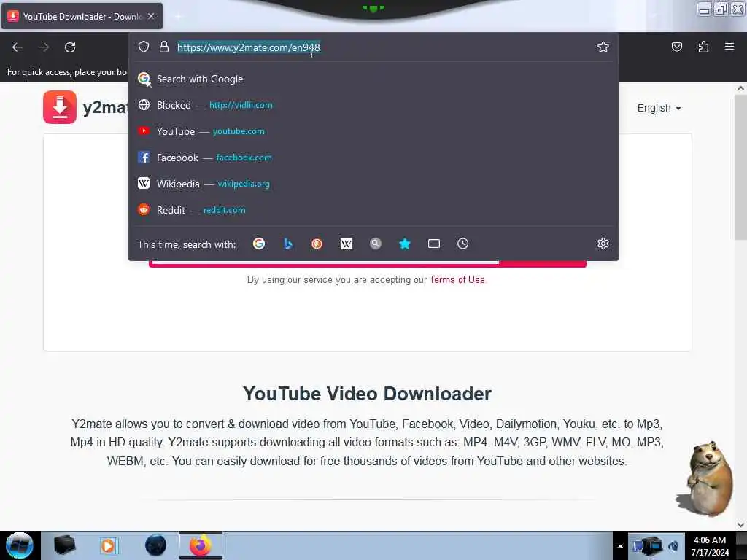Reload the page with the refresh icon
Screen dimensions: 747x560
(70, 47)
